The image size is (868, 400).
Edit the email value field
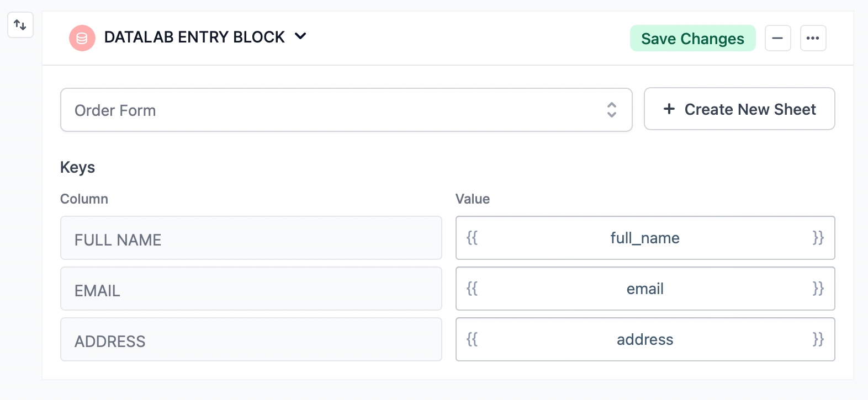(645, 289)
